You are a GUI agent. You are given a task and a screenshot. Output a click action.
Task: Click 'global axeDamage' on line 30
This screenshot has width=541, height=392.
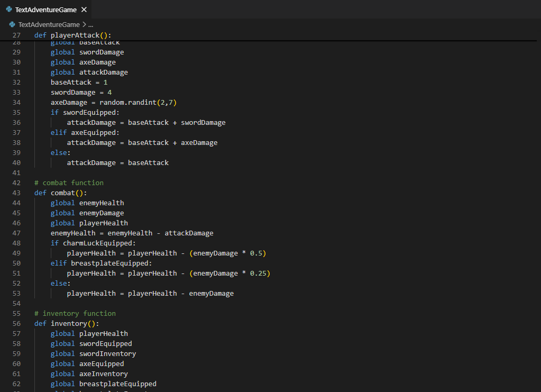83,62
